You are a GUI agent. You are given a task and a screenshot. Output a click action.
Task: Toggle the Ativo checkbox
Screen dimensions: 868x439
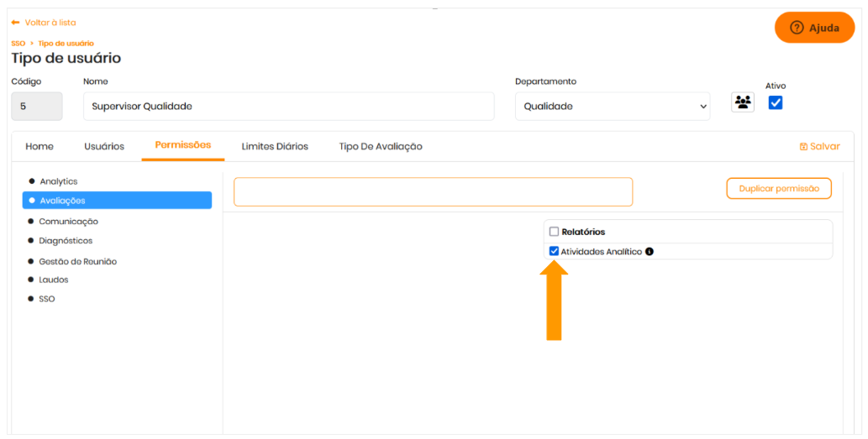click(776, 102)
